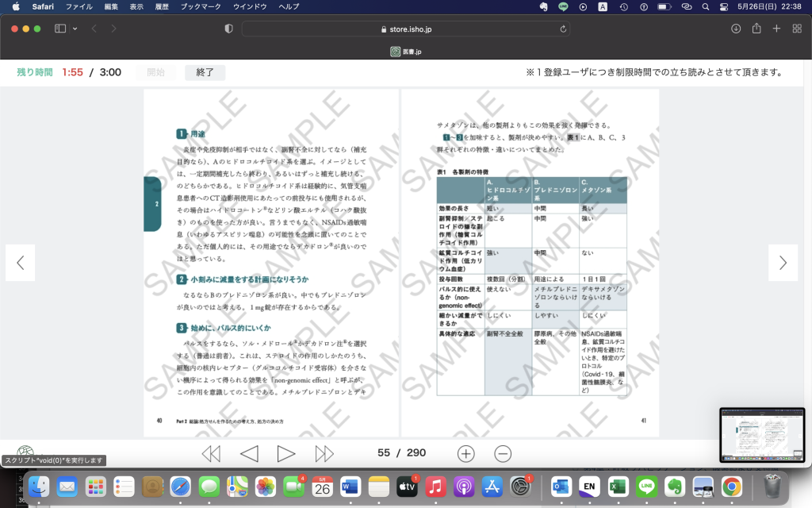Jump to the first page with double-left arrow
Screen dimensions: 812x508
coord(211,453)
